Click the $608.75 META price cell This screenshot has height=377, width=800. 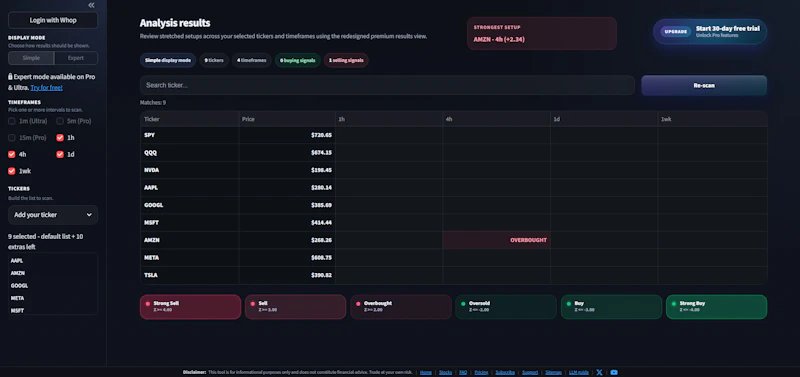tap(287, 258)
